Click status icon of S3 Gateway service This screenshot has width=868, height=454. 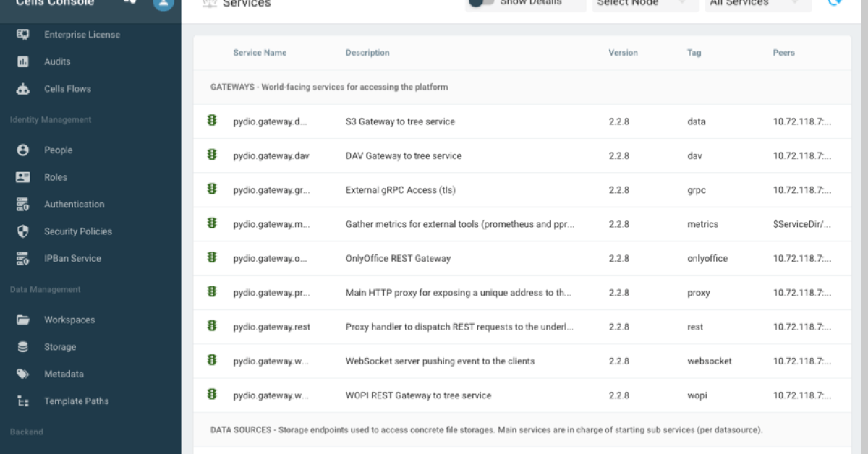click(212, 121)
